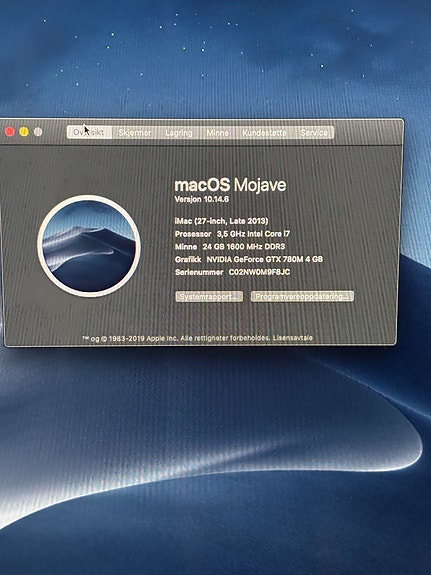The height and width of the screenshot is (575, 431).
Task: Open Programvareoppdatering
Action: pyautogui.click(x=302, y=296)
